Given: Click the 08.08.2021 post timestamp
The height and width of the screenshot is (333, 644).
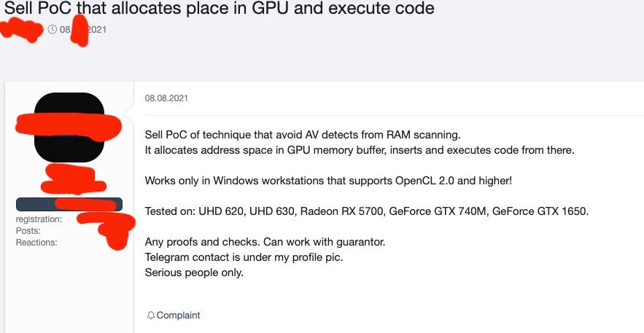Looking at the screenshot, I should click(166, 98).
